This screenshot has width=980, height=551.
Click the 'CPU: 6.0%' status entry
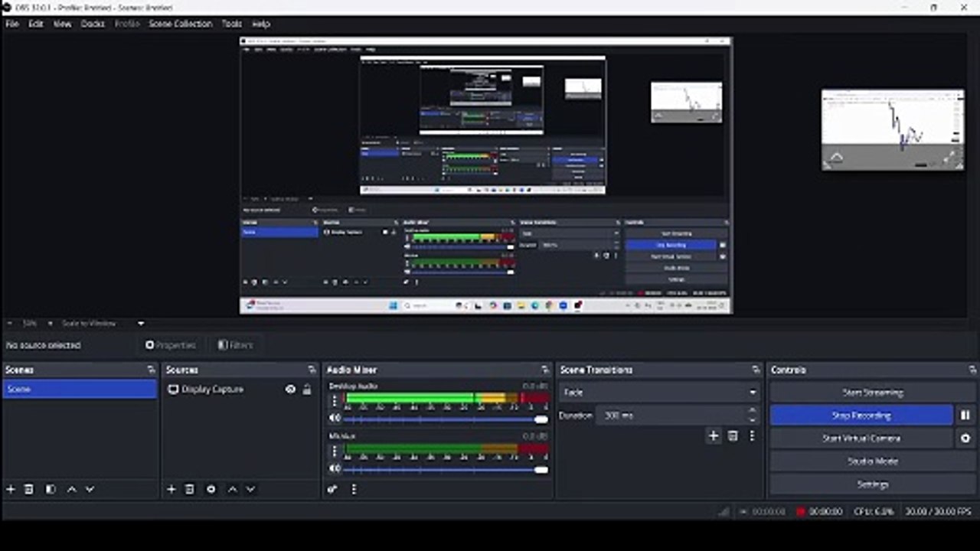point(874,511)
